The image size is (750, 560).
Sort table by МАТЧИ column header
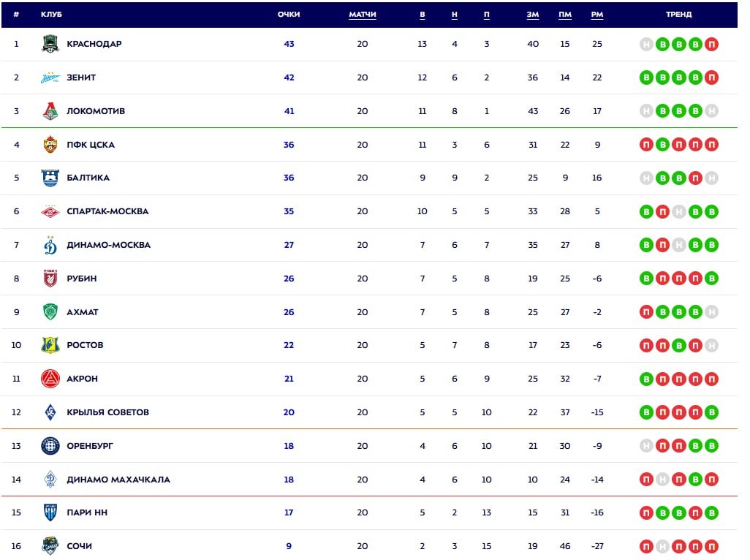tap(363, 15)
